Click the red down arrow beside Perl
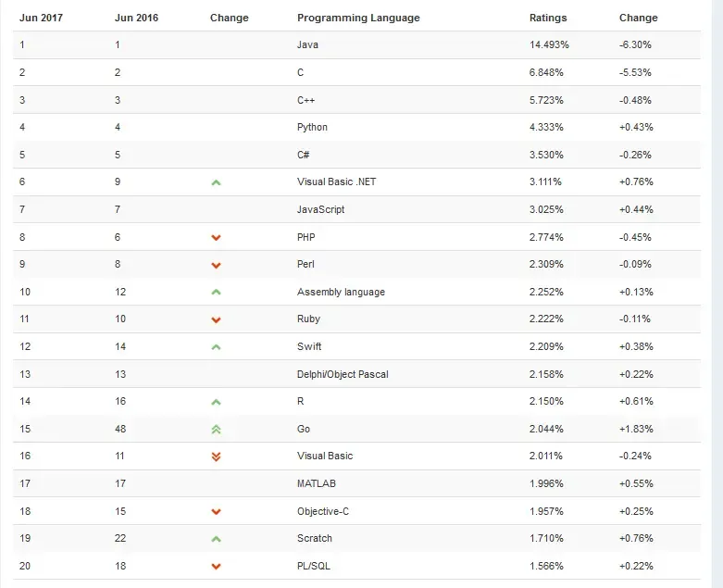 (216, 265)
